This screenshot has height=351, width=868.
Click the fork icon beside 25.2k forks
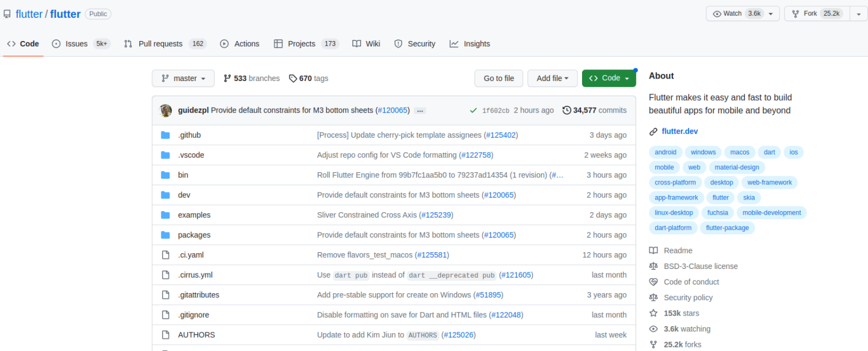point(653,344)
